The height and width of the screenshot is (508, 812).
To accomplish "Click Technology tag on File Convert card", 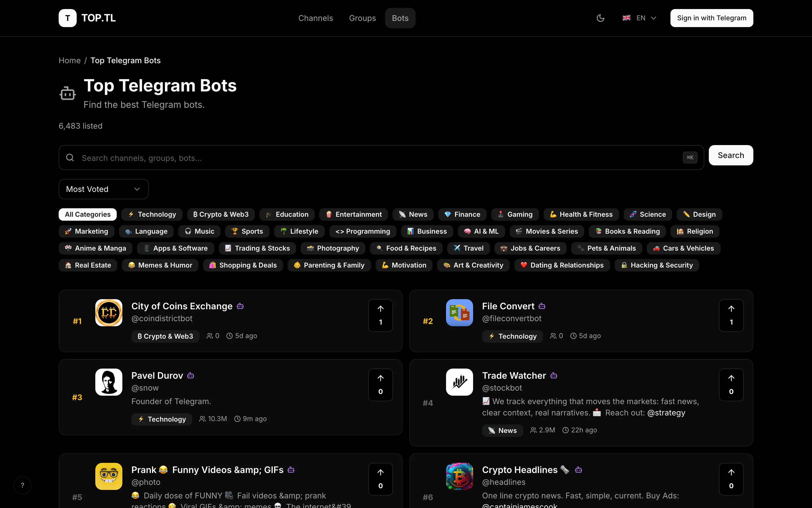I will pyautogui.click(x=512, y=336).
